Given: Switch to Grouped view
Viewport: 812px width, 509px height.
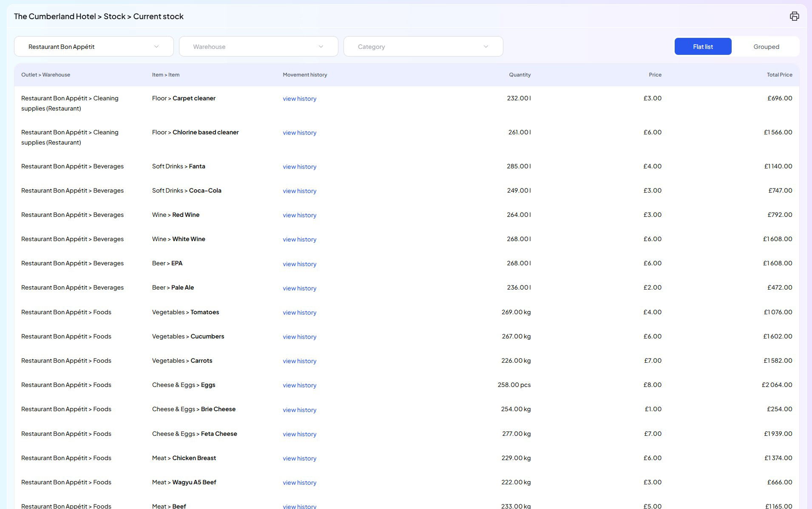Looking at the screenshot, I should pyautogui.click(x=766, y=46).
